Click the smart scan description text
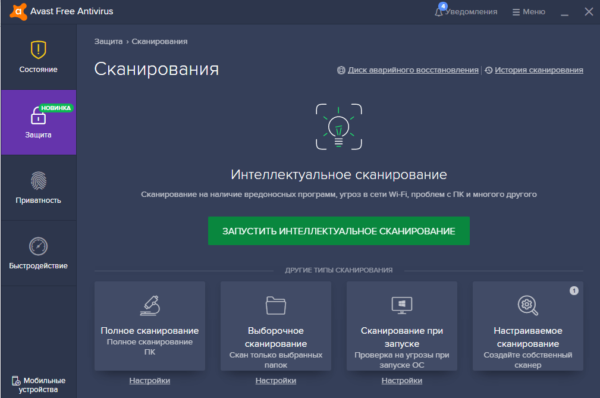Viewport: 600px width, 398px height. point(339,194)
